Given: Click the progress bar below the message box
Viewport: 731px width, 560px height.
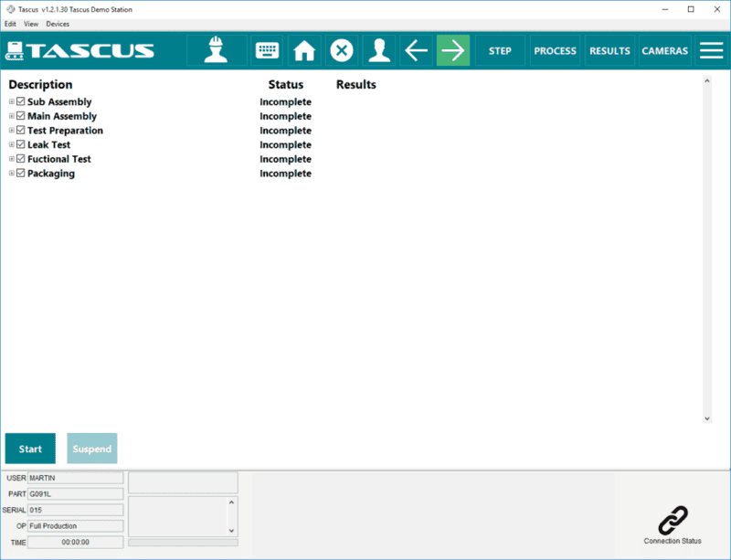Looking at the screenshot, I should click(x=184, y=543).
